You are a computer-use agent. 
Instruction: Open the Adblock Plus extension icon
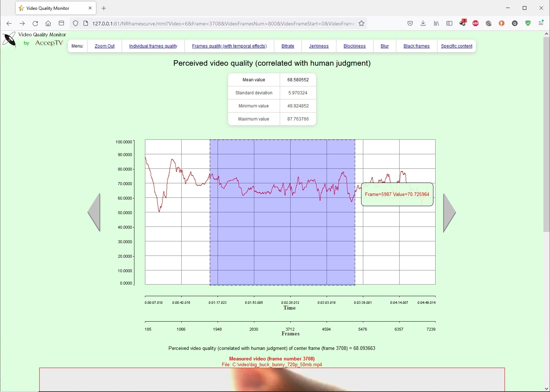click(x=476, y=23)
